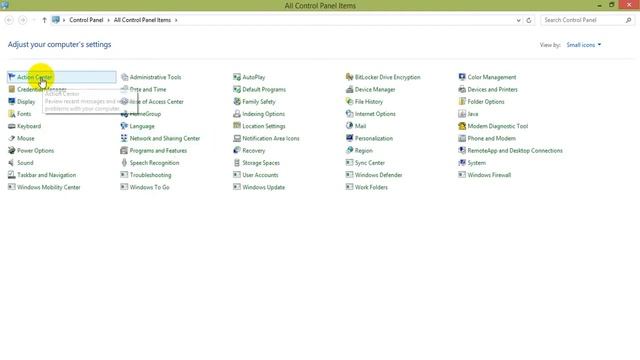Click the Color Management icon

462,77
